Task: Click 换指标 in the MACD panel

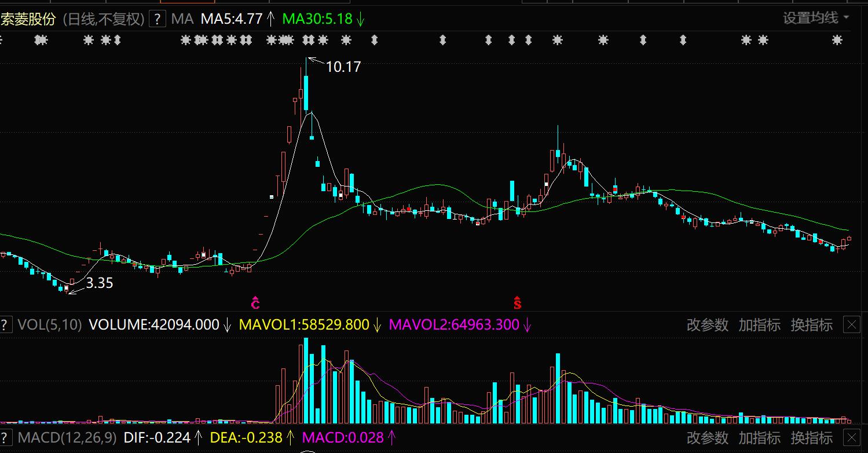Action: coord(811,437)
